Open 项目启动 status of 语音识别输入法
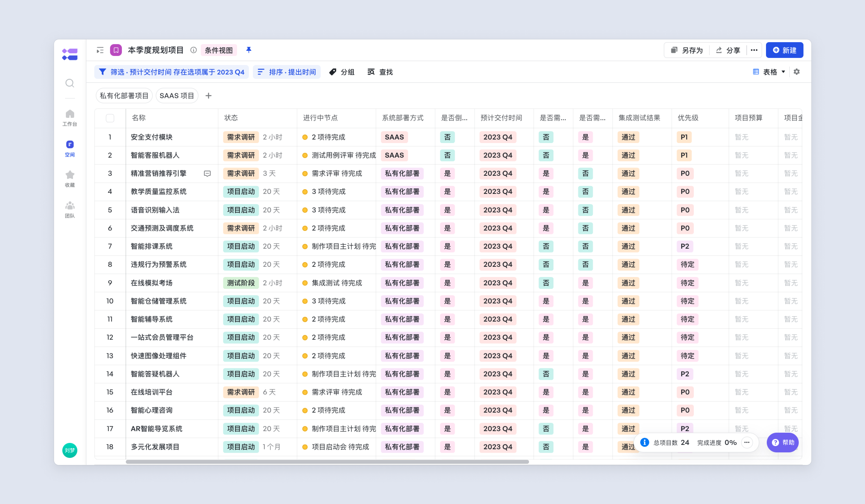The width and height of the screenshot is (865, 504). [241, 210]
